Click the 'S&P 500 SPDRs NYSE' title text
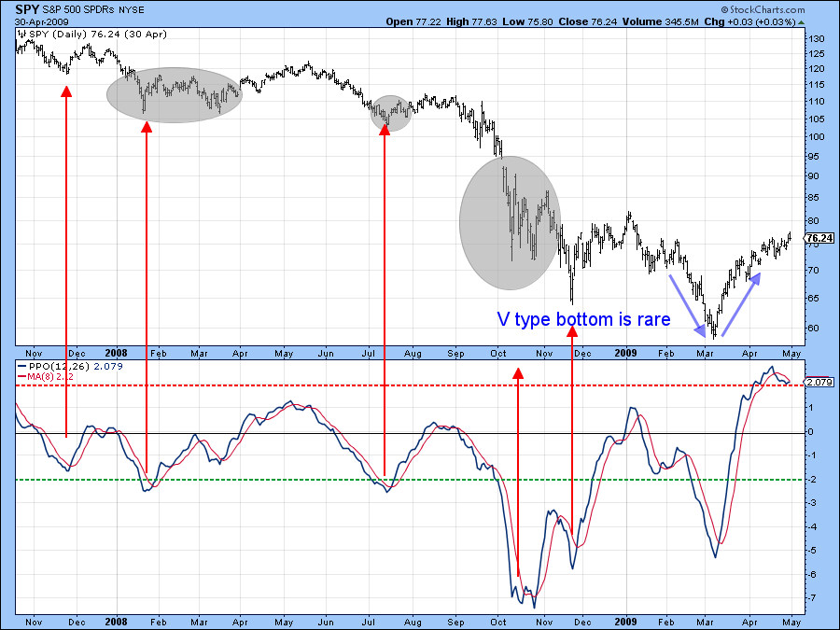Image resolution: width=840 pixels, height=630 pixels. [x=93, y=9]
